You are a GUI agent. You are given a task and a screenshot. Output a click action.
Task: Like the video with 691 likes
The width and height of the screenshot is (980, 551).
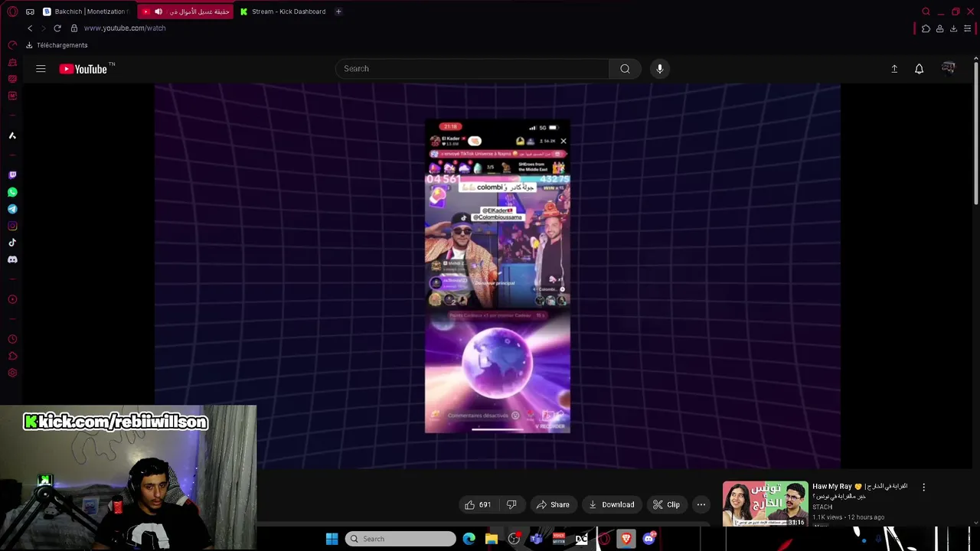pos(478,504)
